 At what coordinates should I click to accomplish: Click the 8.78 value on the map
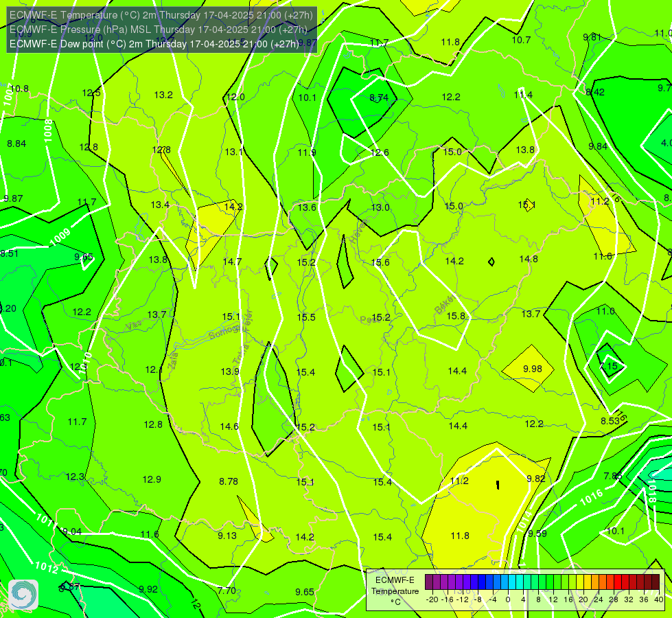pyautogui.click(x=229, y=481)
